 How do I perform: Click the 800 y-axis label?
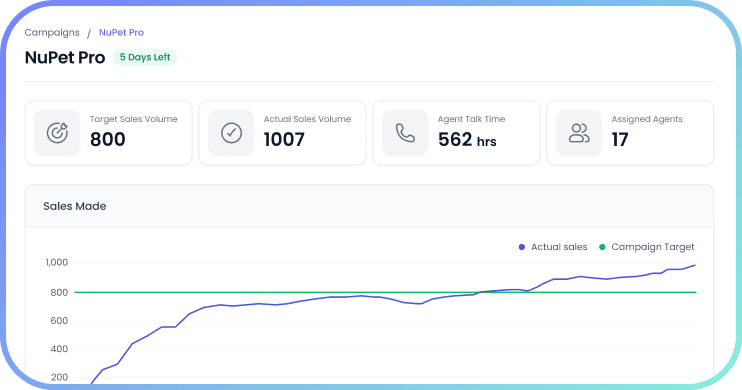click(x=59, y=292)
